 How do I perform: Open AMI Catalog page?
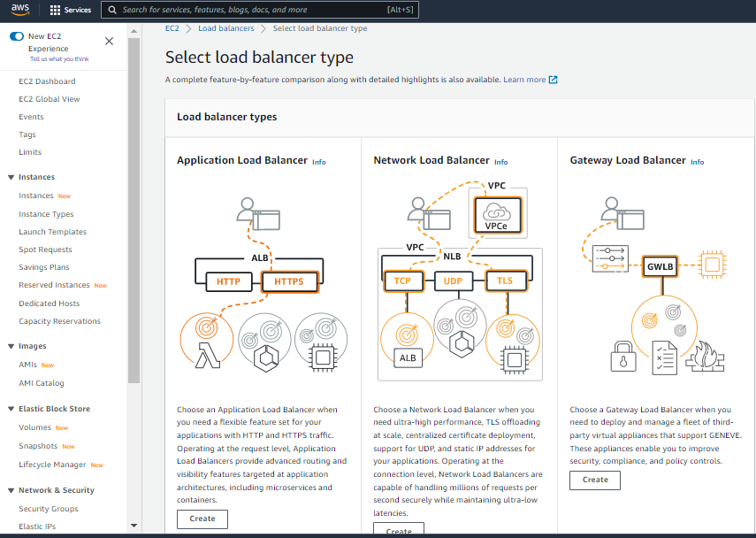[42, 383]
